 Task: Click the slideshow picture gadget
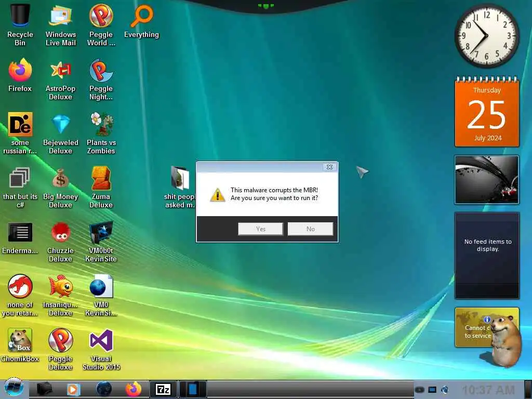coord(487,180)
